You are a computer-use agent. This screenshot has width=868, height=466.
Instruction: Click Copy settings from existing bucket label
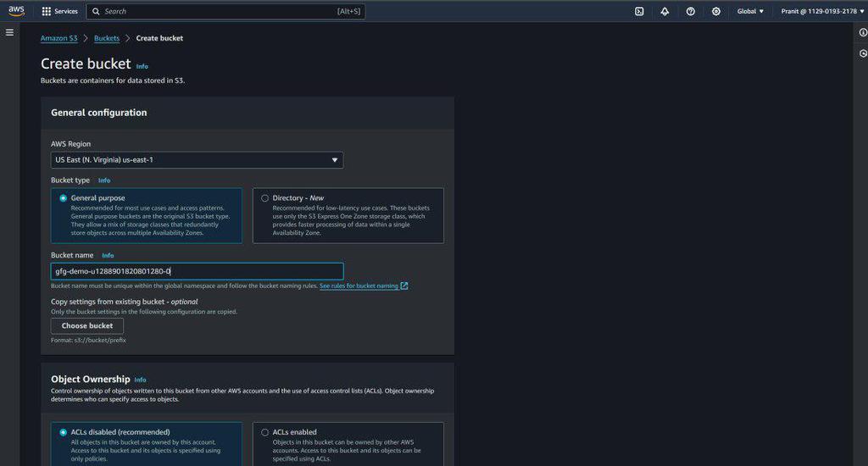pyautogui.click(x=124, y=302)
